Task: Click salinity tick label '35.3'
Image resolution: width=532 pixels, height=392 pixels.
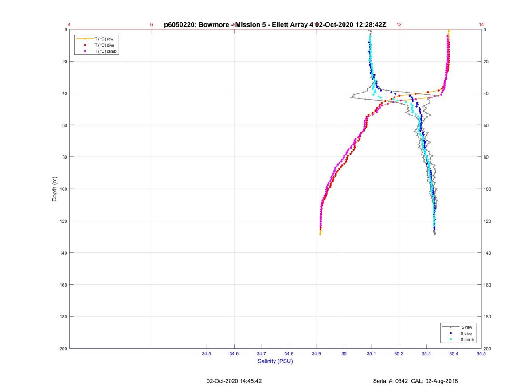Action: (x=426, y=354)
